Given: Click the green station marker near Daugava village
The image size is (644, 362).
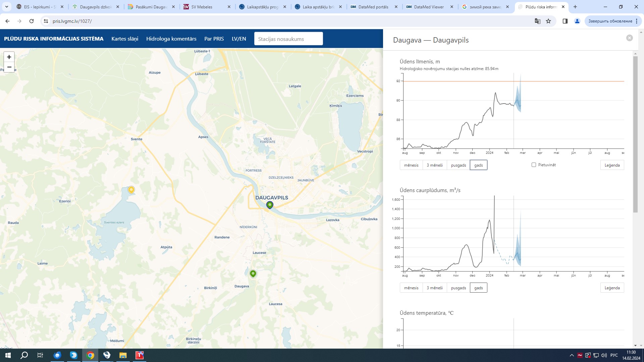Looking at the screenshot, I should click(253, 274).
